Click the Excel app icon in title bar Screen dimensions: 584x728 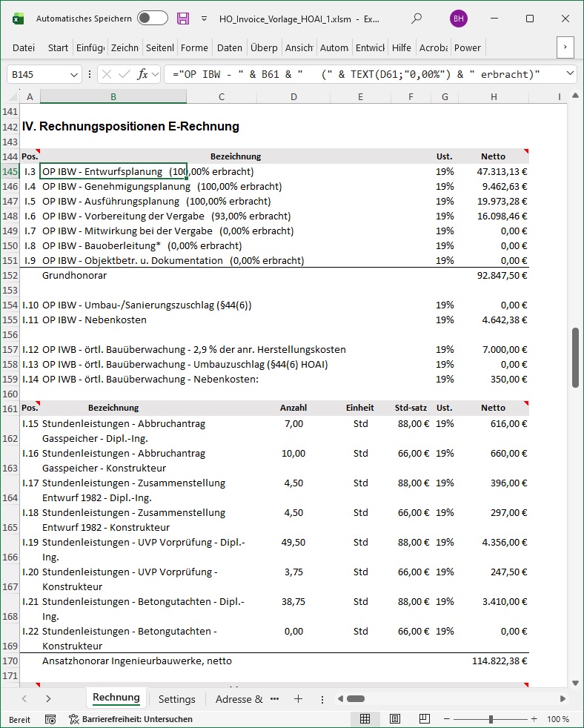[x=18, y=19]
